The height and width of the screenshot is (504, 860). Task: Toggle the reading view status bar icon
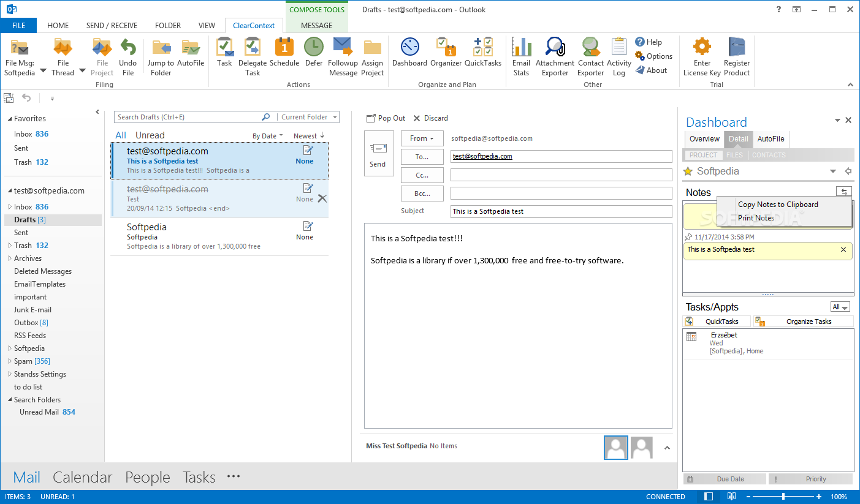tap(731, 497)
